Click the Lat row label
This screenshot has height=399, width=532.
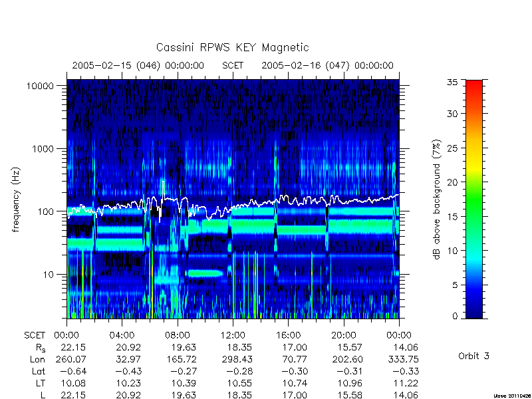pos(39,372)
